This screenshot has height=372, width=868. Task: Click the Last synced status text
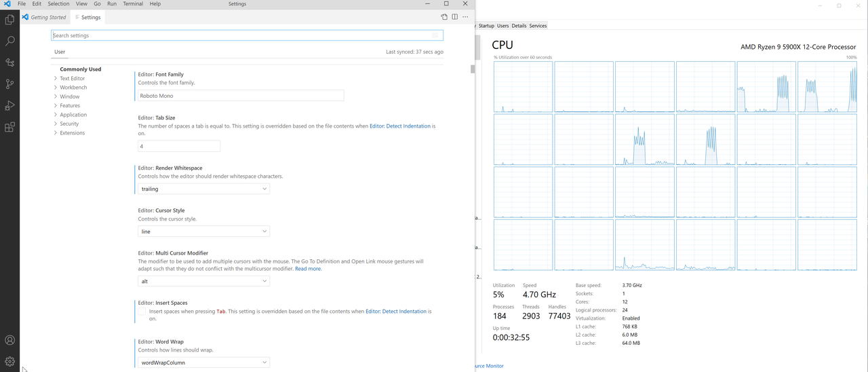(414, 52)
